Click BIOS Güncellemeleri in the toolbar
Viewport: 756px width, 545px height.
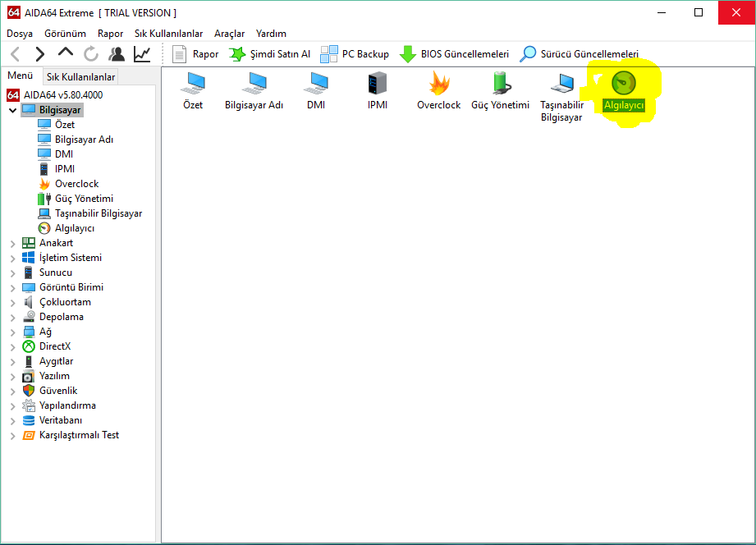454,54
